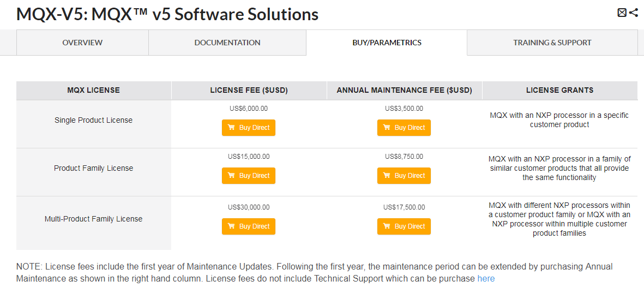Image resolution: width=644 pixels, height=287 pixels.
Task: Buy Direct Product Family annual maintenance
Action: click(x=404, y=176)
